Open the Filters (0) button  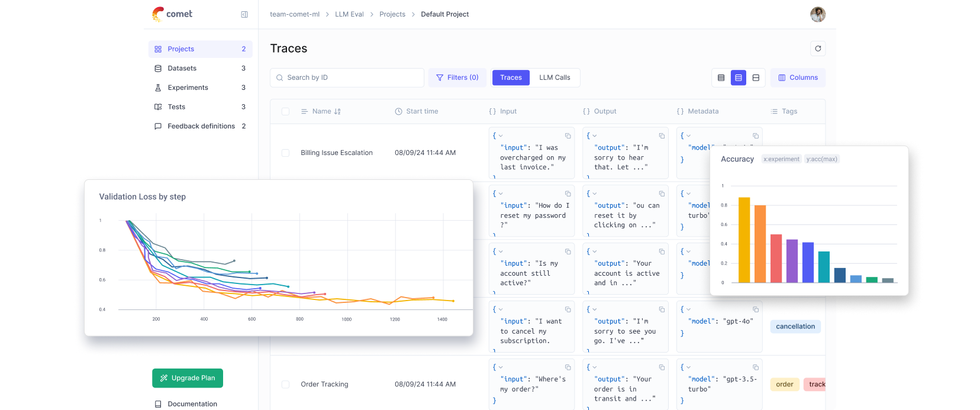pyautogui.click(x=457, y=78)
